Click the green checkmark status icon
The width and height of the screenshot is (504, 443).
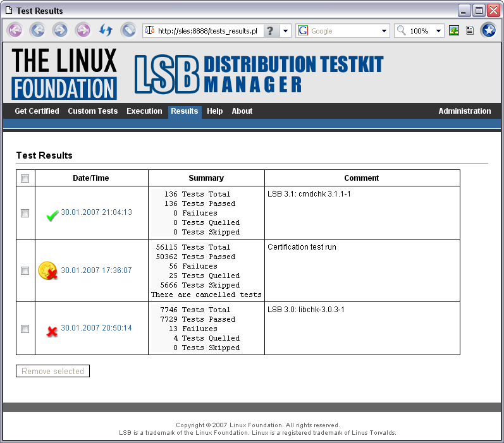coord(52,215)
